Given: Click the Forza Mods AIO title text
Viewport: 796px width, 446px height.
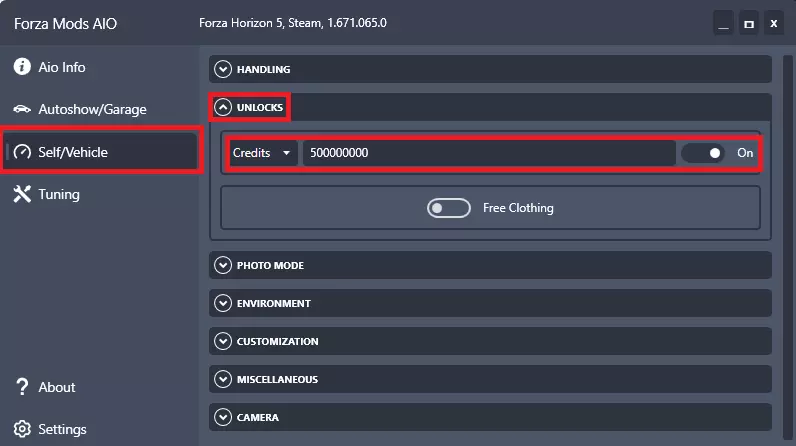Looking at the screenshot, I should (x=65, y=23).
